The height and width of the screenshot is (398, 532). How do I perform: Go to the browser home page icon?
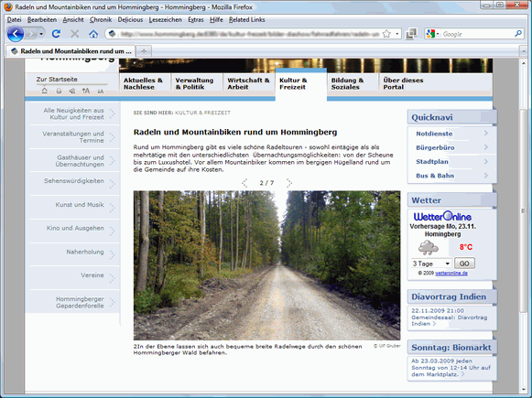click(x=93, y=34)
